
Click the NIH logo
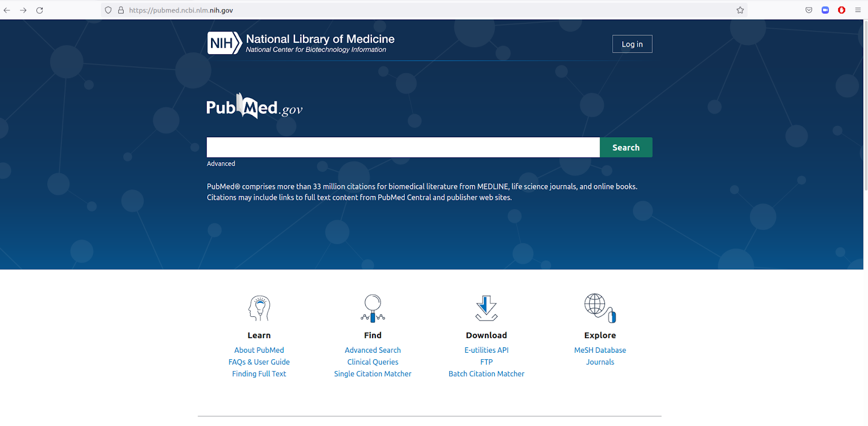click(x=225, y=43)
